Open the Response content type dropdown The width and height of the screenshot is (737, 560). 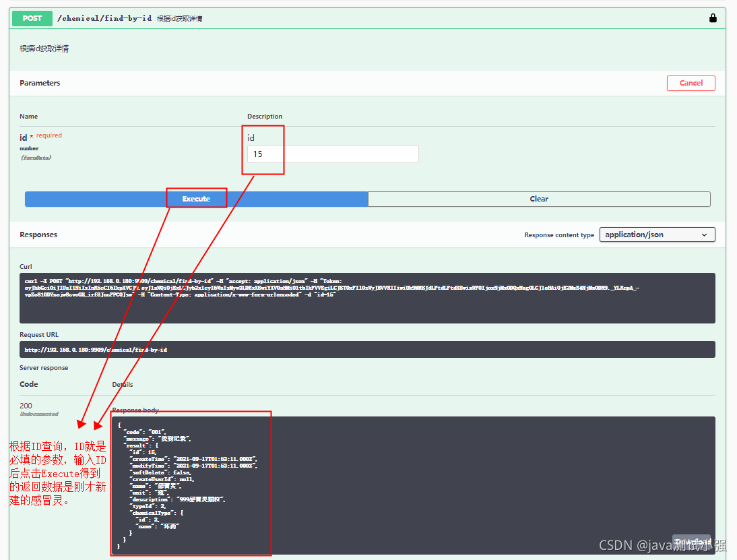pyautogui.click(x=657, y=235)
